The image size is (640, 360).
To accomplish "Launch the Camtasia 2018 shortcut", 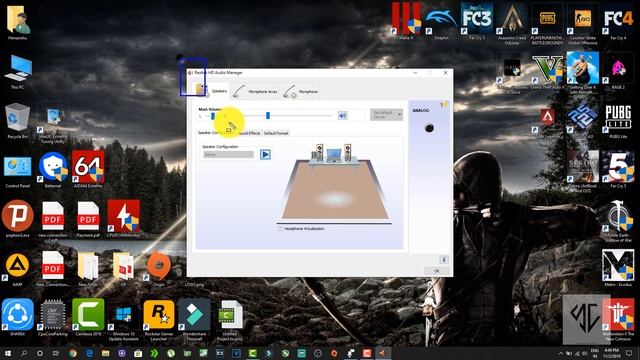I will click(88, 318).
